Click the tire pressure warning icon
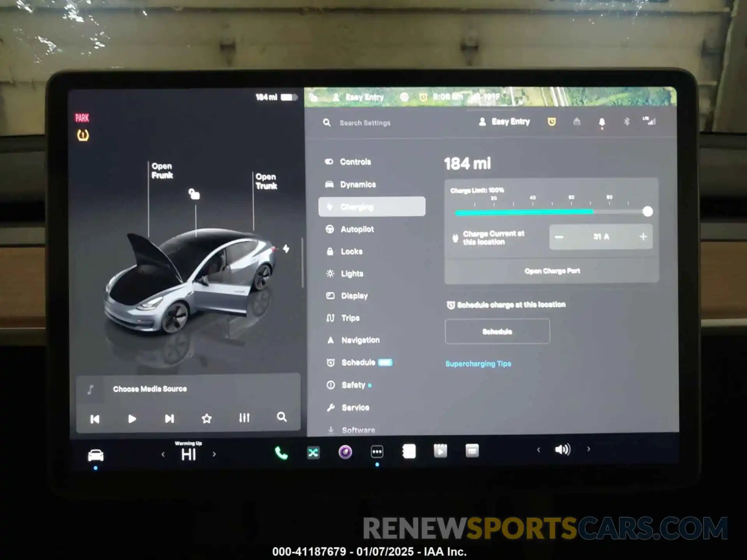747x560 pixels. tap(83, 135)
